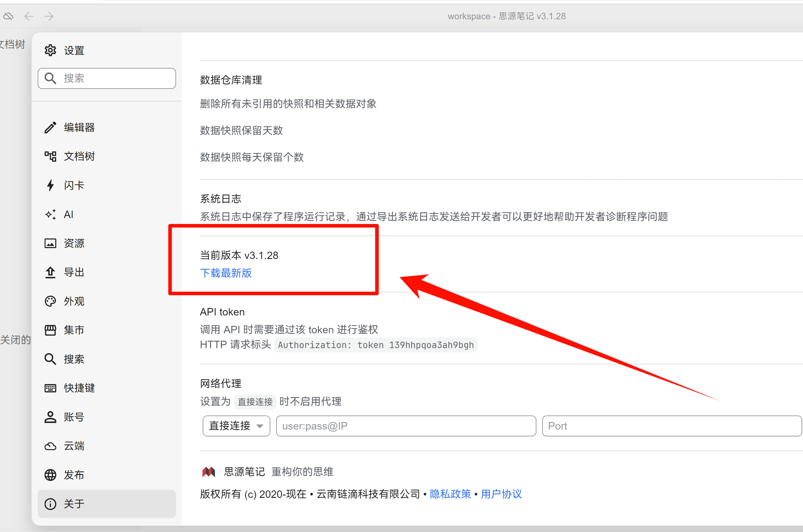Open the 文档树 settings tab
The height and width of the screenshot is (532, 803).
point(107,157)
